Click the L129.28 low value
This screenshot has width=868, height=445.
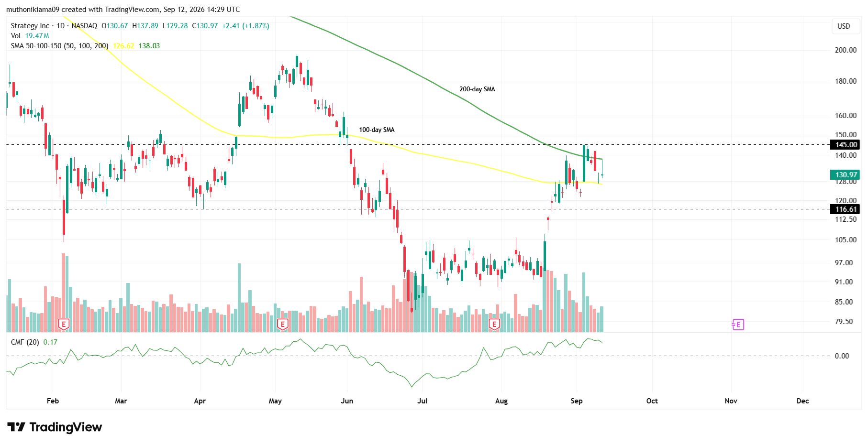175,26
